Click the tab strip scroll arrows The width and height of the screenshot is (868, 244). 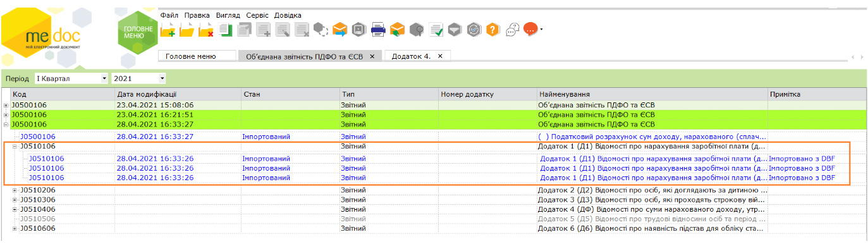857,57
